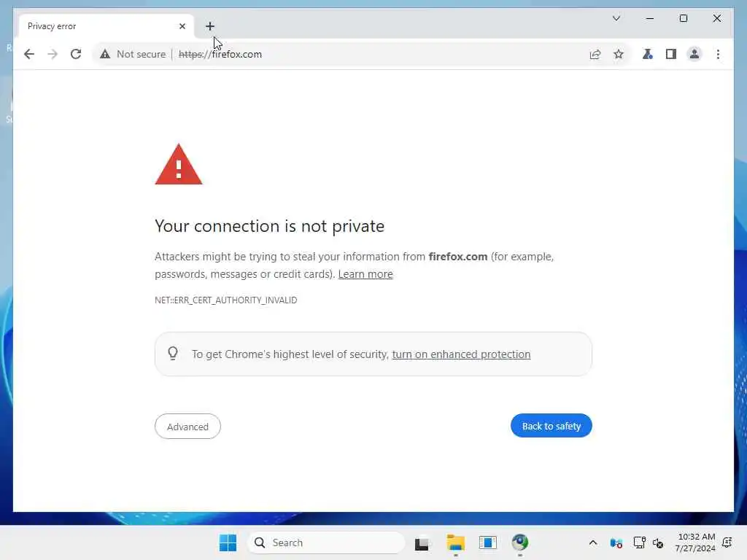Open the profile avatar icon
This screenshot has width=747, height=560.
tap(694, 54)
